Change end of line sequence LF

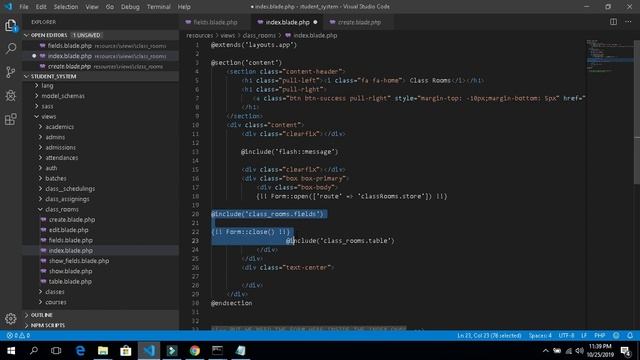pyautogui.click(x=584, y=336)
